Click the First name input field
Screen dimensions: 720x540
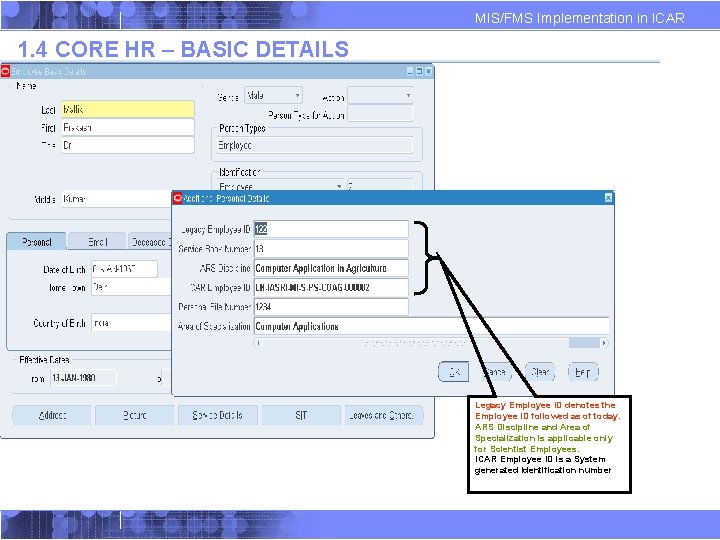click(128, 127)
